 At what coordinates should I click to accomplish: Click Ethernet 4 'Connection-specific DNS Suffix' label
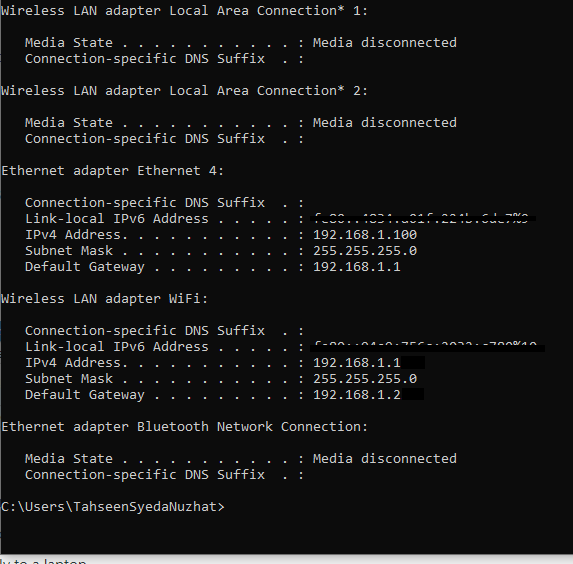coord(145,203)
